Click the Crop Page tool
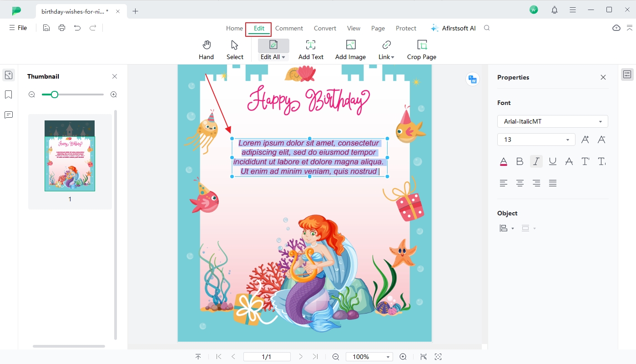This screenshot has width=636, height=364. tap(422, 50)
